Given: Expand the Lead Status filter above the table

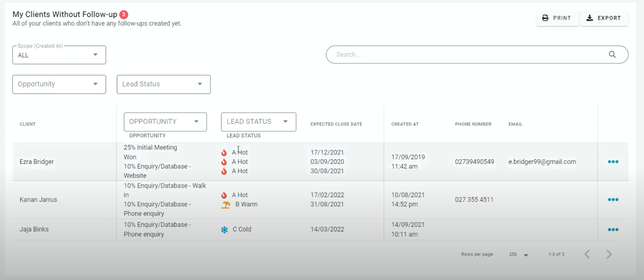Looking at the screenshot, I should tap(163, 84).
